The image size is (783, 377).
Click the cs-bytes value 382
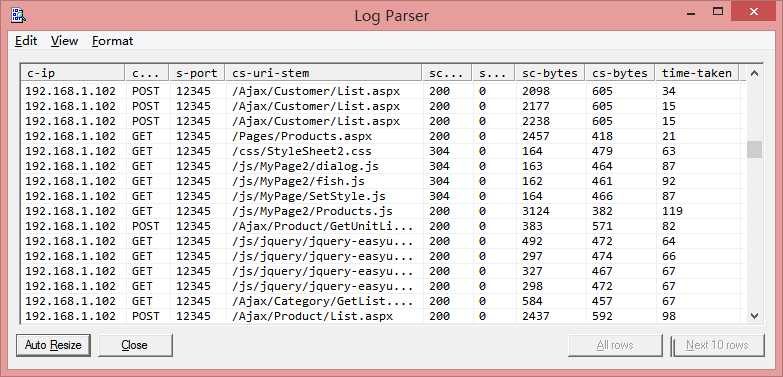(x=602, y=211)
